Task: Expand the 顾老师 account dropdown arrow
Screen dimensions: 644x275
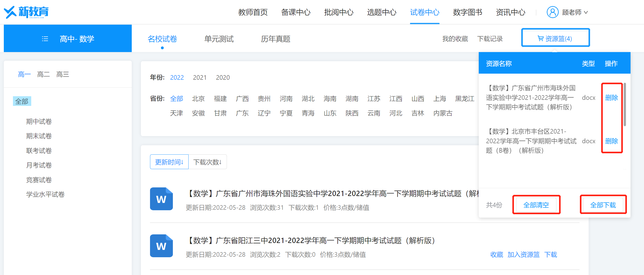Action: click(x=586, y=12)
